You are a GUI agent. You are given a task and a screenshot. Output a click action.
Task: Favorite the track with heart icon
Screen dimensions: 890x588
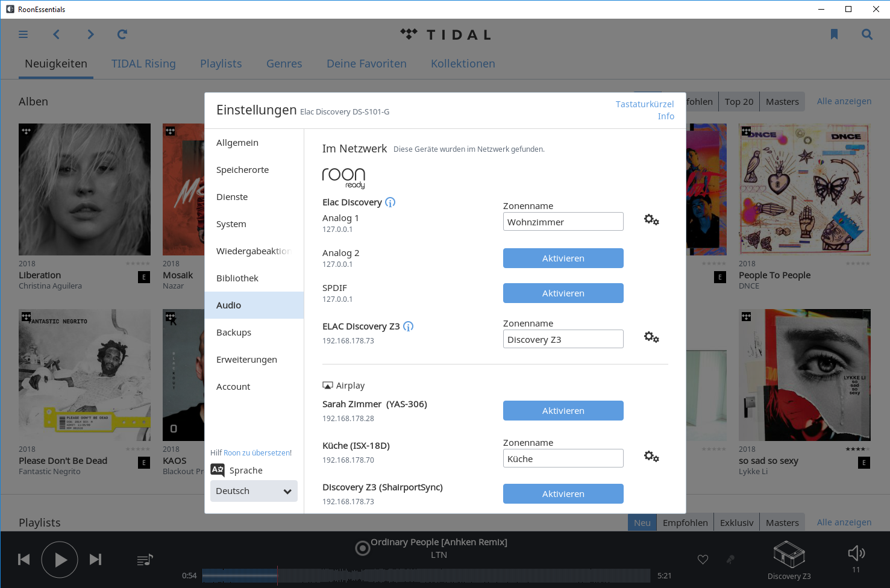703,560
